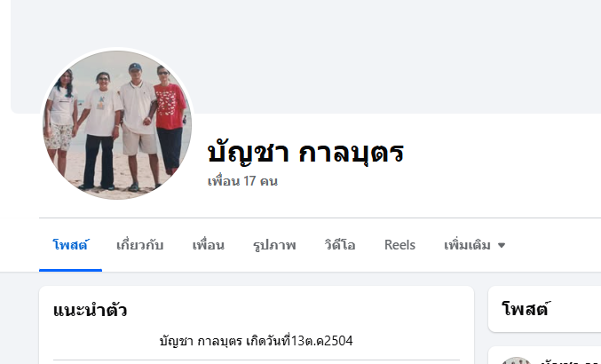
Task: Open the circular profile picture
Action: 117,125
